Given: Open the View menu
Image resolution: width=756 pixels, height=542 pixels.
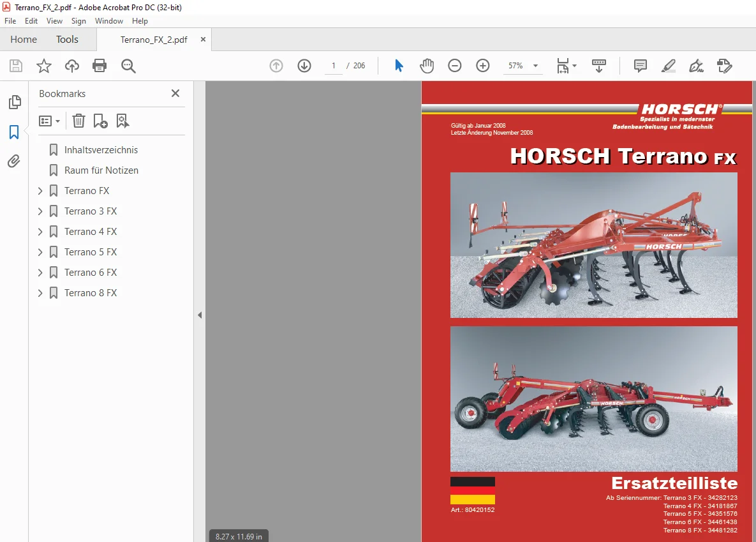Looking at the screenshot, I should [x=54, y=21].
